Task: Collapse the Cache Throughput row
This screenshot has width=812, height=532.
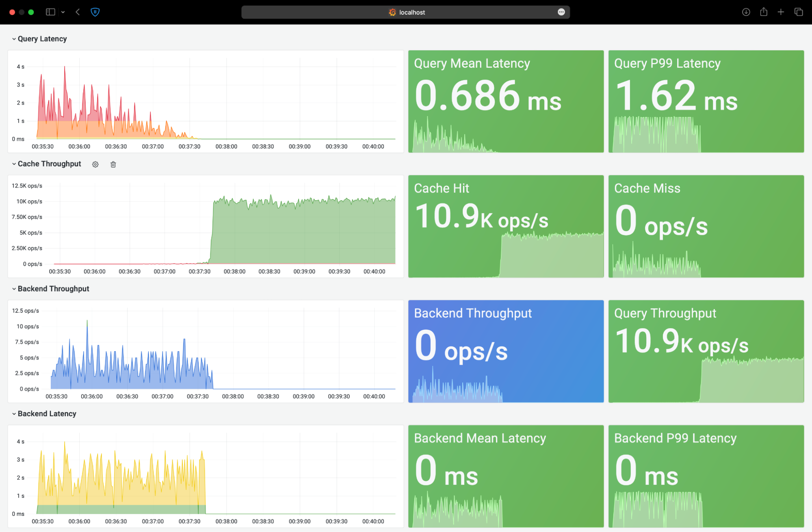Action: tap(14, 164)
